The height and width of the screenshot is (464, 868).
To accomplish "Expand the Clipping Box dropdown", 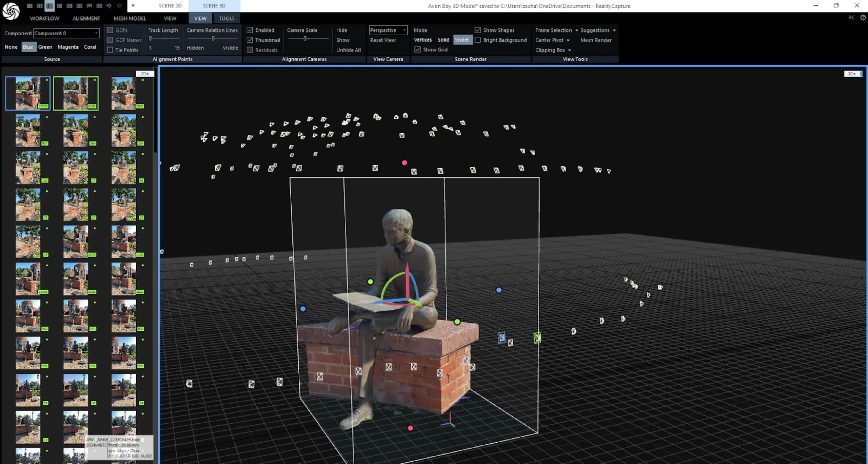I will pos(553,50).
